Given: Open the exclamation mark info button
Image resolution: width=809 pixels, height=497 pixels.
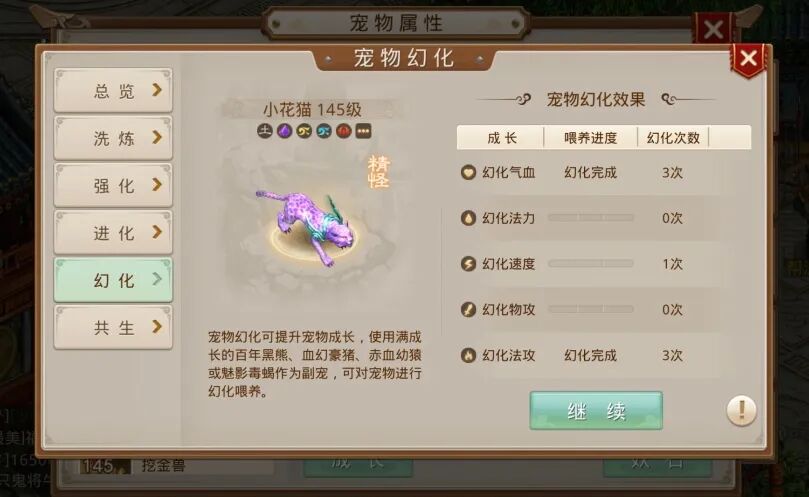Looking at the screenshot, I should coord(741,411).
